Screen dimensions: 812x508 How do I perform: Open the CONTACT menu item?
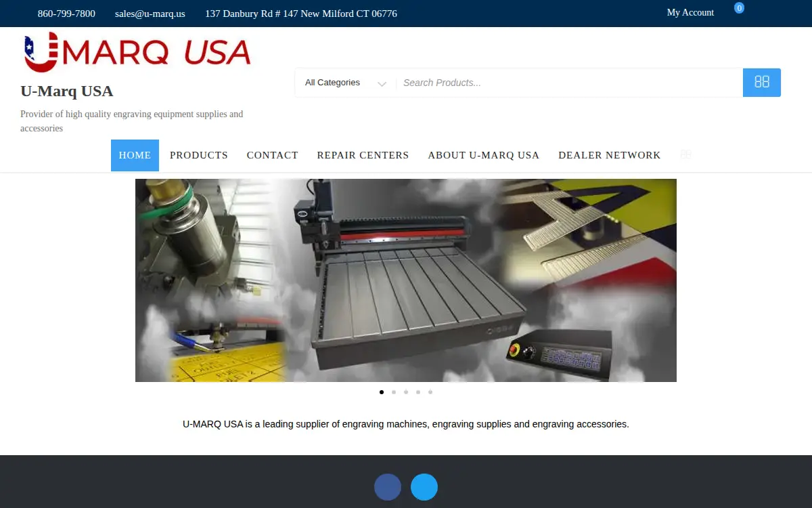tap(273, 155)
